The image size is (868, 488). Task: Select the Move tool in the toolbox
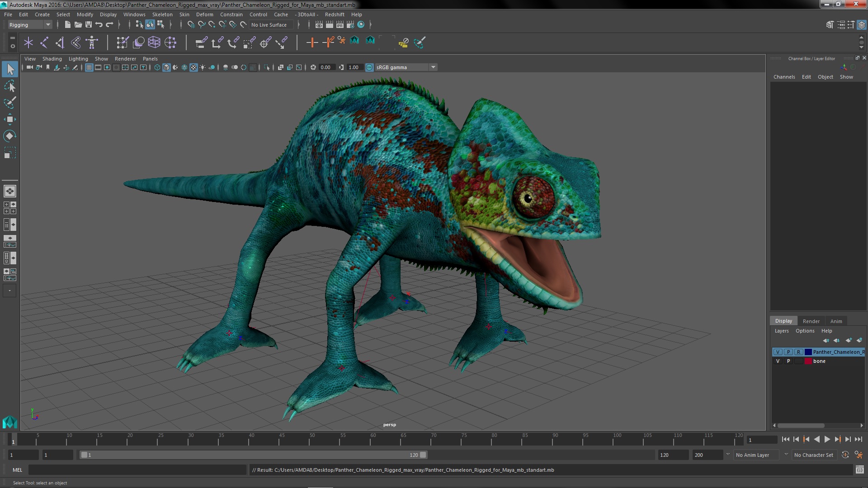pos(9,119)
